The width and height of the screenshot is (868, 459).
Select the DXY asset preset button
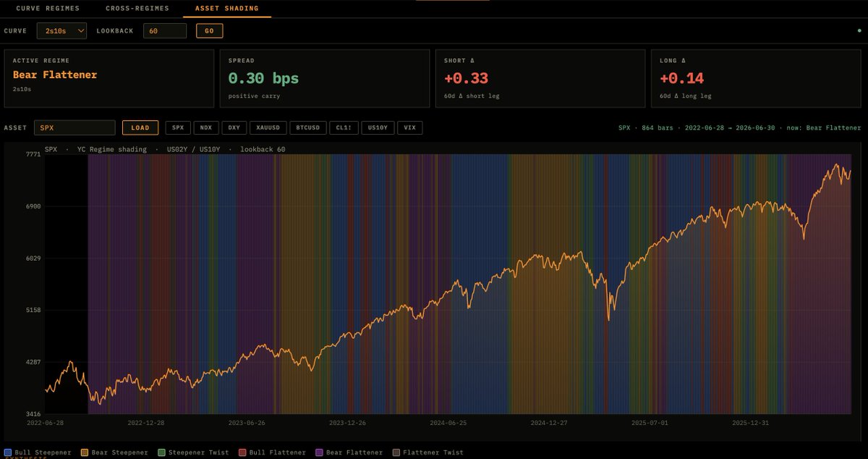(234, 127)
